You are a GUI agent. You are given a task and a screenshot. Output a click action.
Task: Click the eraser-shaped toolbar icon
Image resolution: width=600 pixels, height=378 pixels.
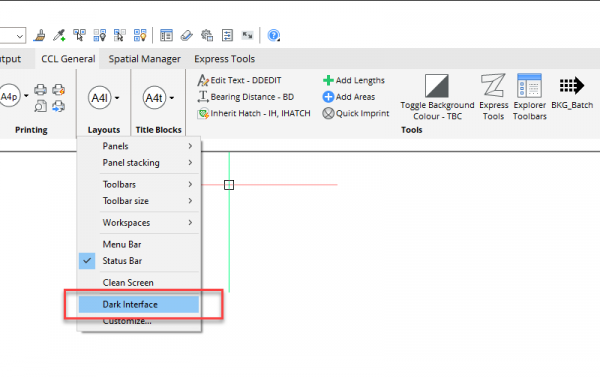pos(187,36)
